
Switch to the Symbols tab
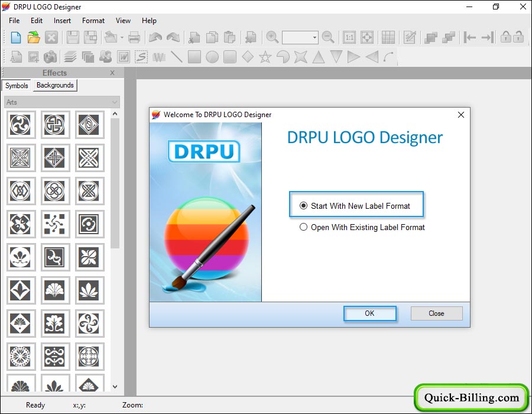17,86
